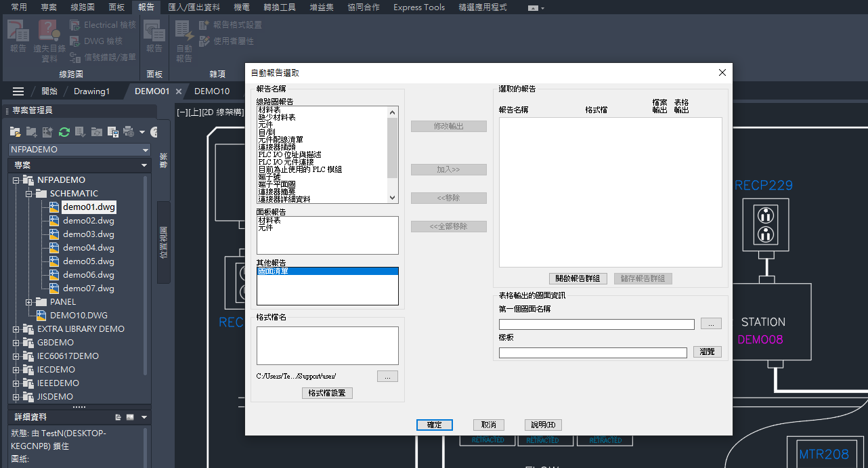Click the drawing list display configuration icon
This screenshot has height=468, width=868.
point(112,132)
